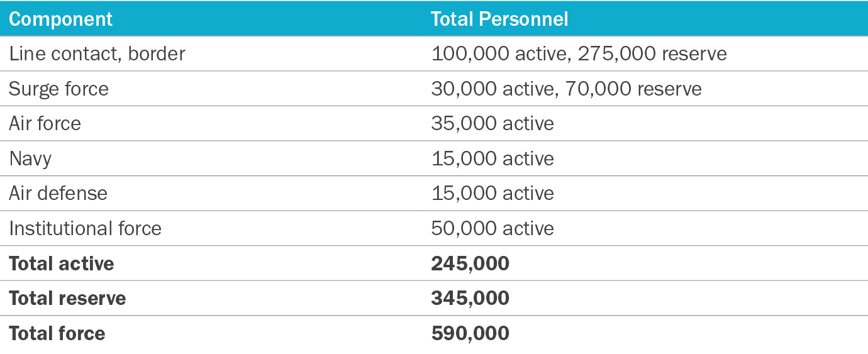Select the 'Air force' row label
Viewport: 868px width, 354px height.
click(45, 123)
